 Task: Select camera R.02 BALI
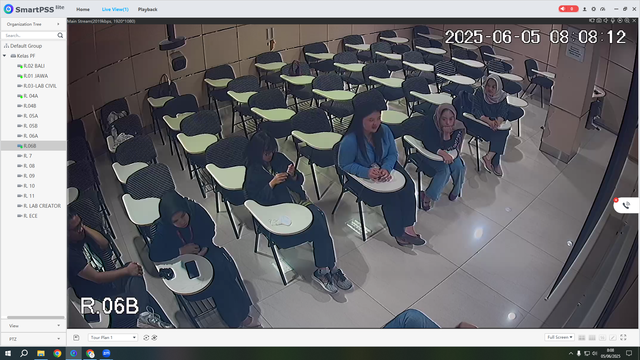click(34, 66)
